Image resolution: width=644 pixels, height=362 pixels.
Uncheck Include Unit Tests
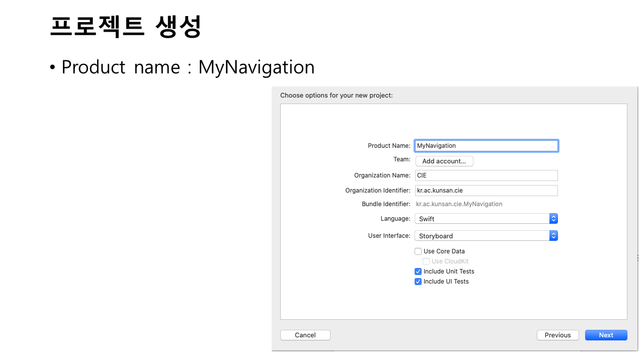(x=418, y=271)
